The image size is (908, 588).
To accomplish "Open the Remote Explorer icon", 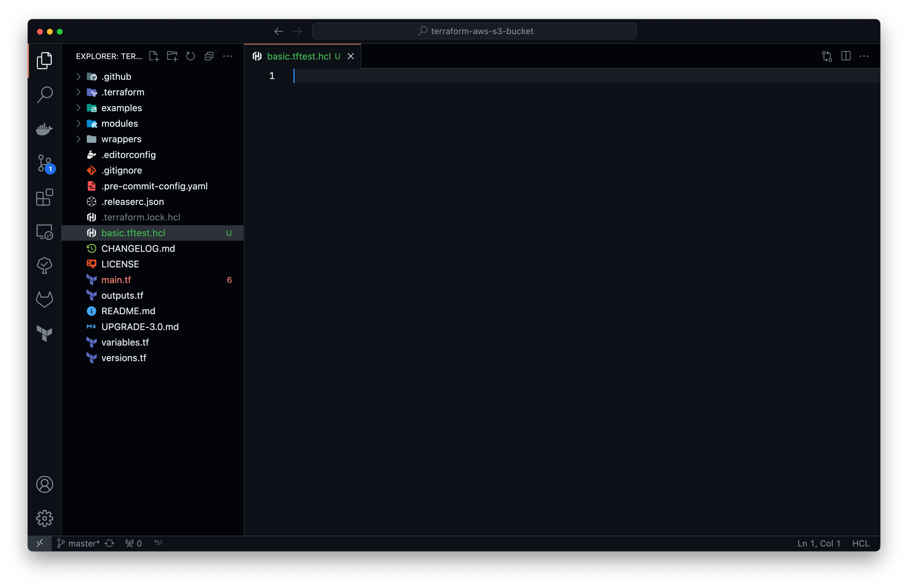I will pos(44,232).
